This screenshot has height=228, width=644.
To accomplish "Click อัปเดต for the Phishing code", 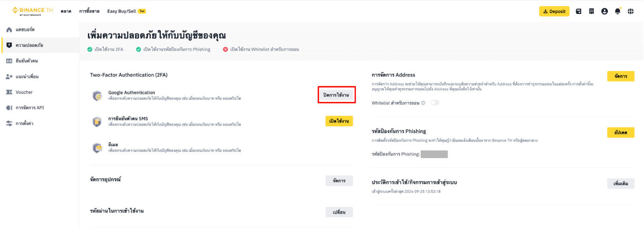I will pos(620,133).
